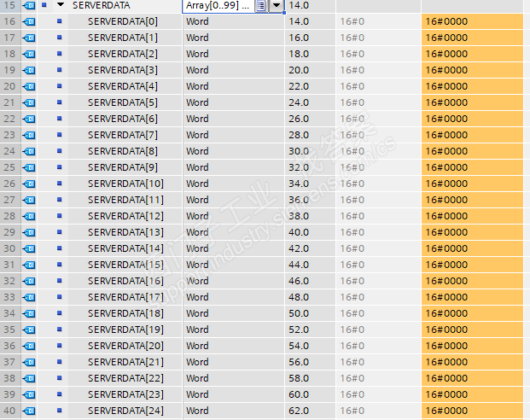This screenshot has width=530, height=420.
Task: Click offset value 24.0
Action: pos(299,102)
